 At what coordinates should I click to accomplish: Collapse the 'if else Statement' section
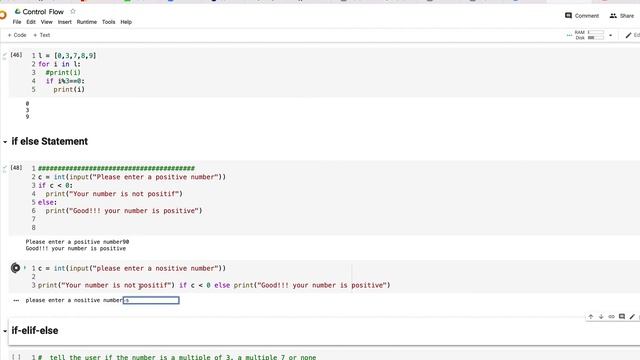(5, 142)
